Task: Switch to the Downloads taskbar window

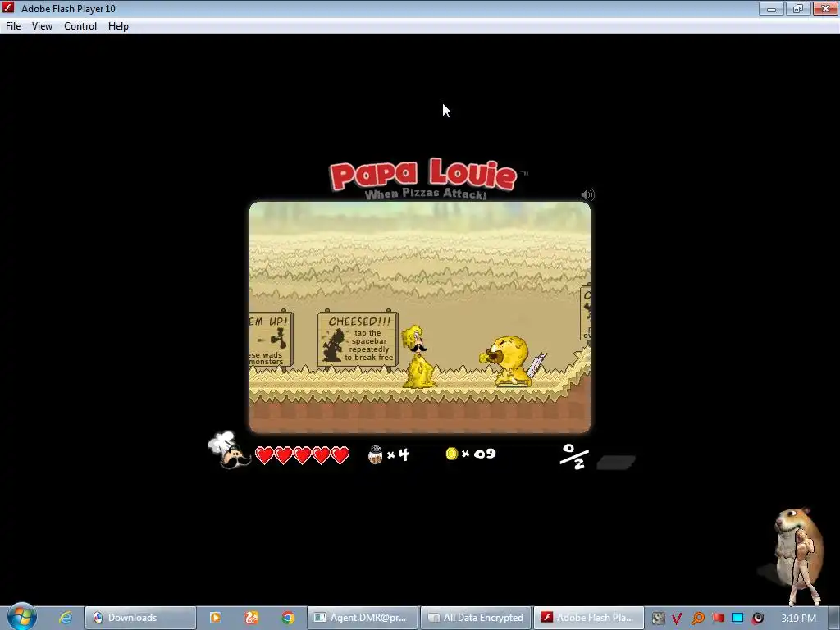Action: [x=141, y=618]
